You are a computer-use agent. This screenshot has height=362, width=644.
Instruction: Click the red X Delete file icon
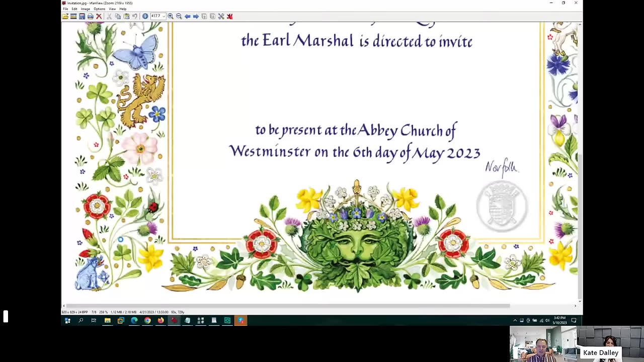[x=99, y=16]
